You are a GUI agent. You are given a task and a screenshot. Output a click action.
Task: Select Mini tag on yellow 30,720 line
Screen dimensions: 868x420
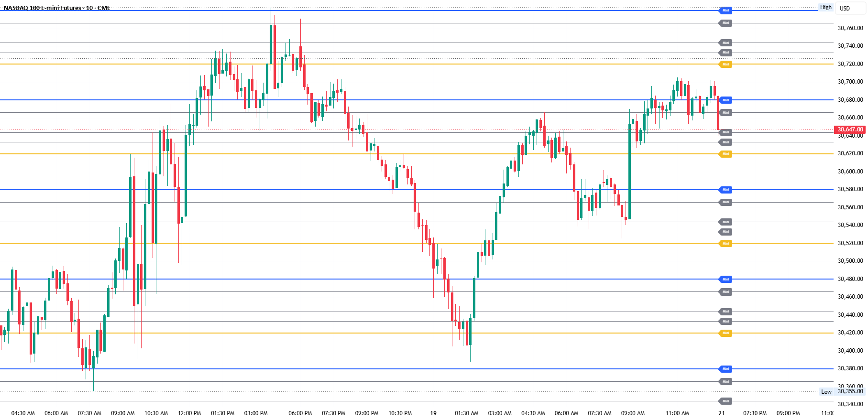[x=725, y=64]
